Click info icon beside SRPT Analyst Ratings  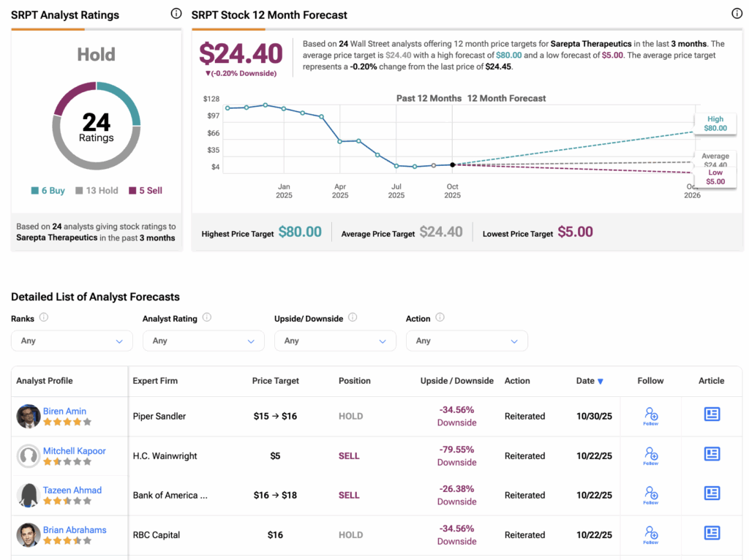tap(176, 14)
